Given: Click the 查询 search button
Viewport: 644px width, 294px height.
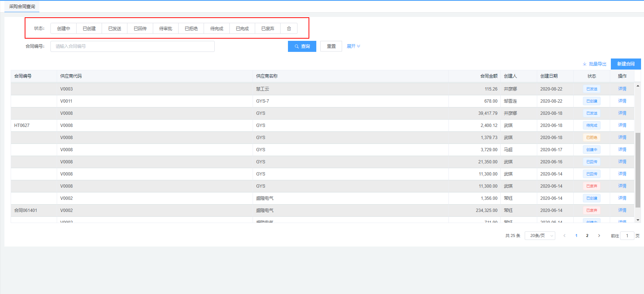Looking at the screenshot, I should coord(302,46).
